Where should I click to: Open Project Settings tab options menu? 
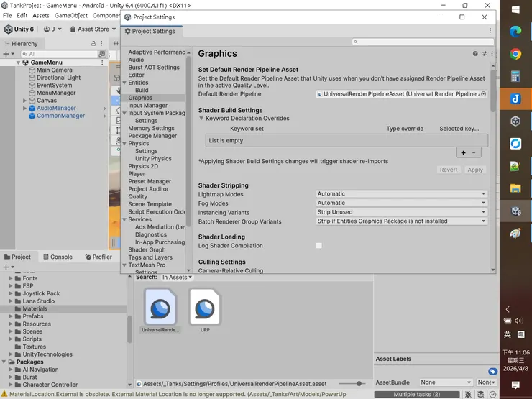point(490,30)
